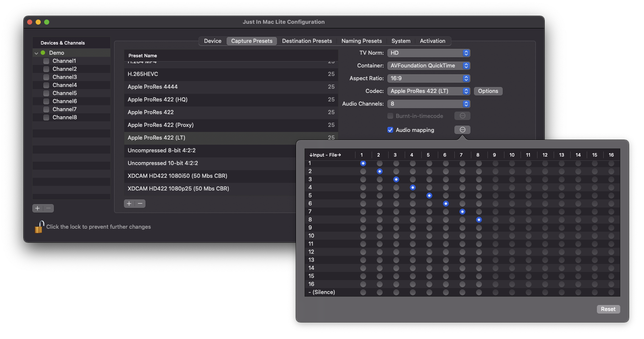Click the Reset button in audio mapping
644x339 pixels.
608,309
